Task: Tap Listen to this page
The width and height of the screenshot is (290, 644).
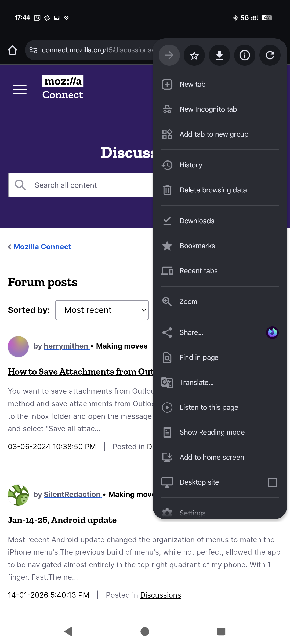Action: point(209,407)
